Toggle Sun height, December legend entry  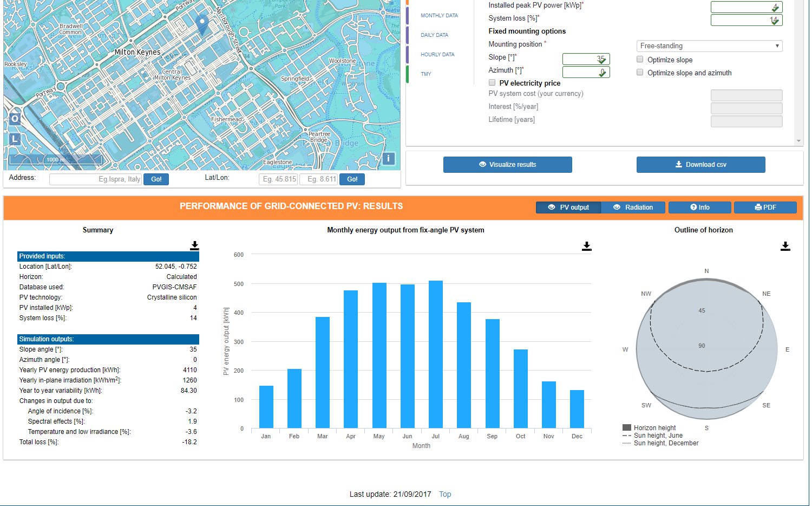pos(660,443)
